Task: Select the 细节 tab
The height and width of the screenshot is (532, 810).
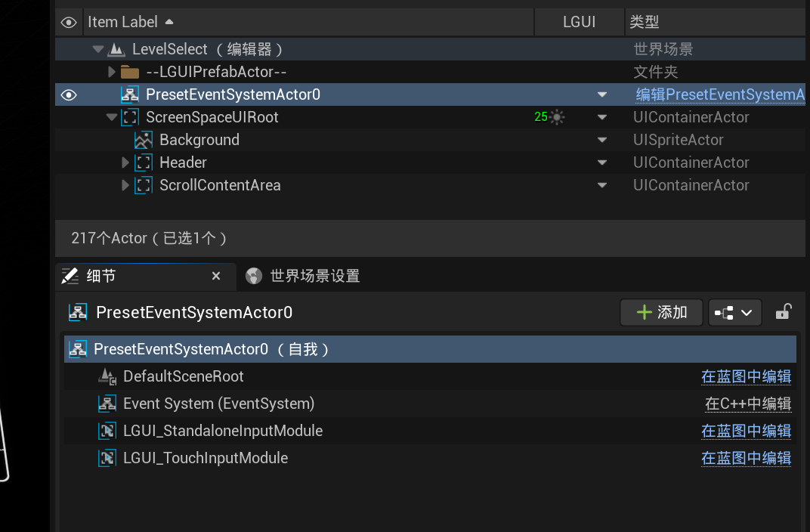Action: point(101,277)
